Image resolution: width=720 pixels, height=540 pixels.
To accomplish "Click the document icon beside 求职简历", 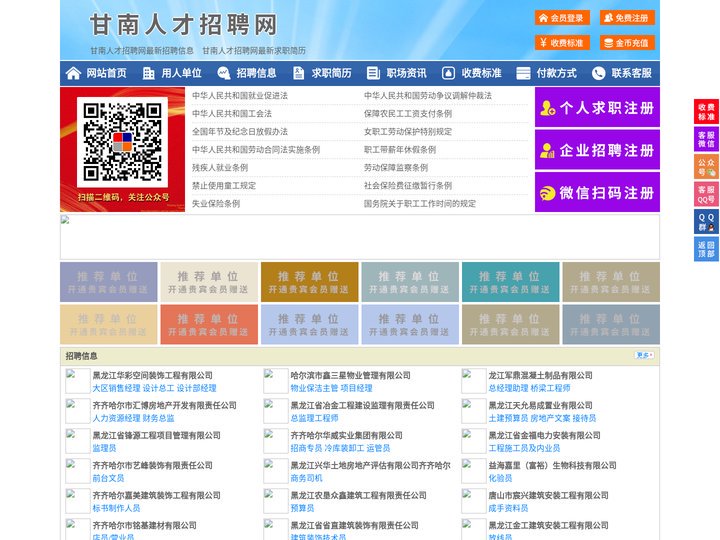I will pos(298,73).
